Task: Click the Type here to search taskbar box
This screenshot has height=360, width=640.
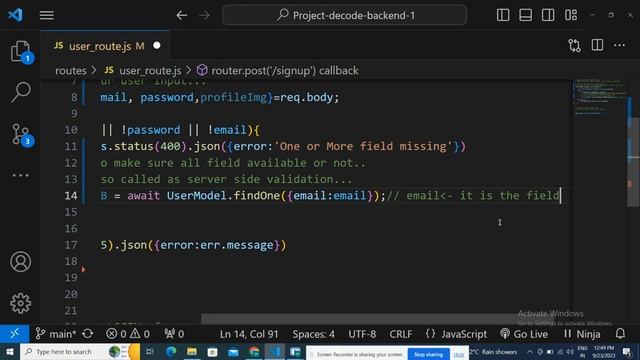Action: [80, 351]
